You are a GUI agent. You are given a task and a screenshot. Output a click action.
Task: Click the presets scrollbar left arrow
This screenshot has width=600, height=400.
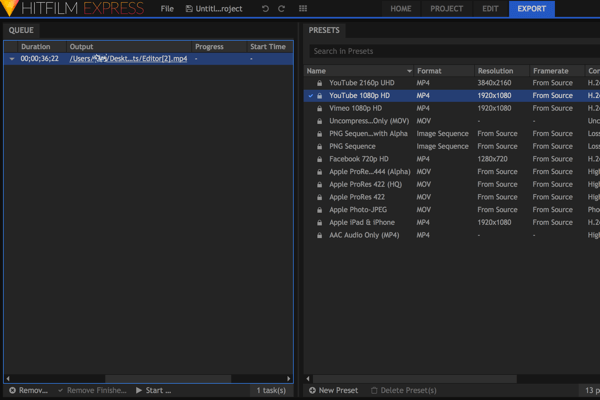click(308, 379)
